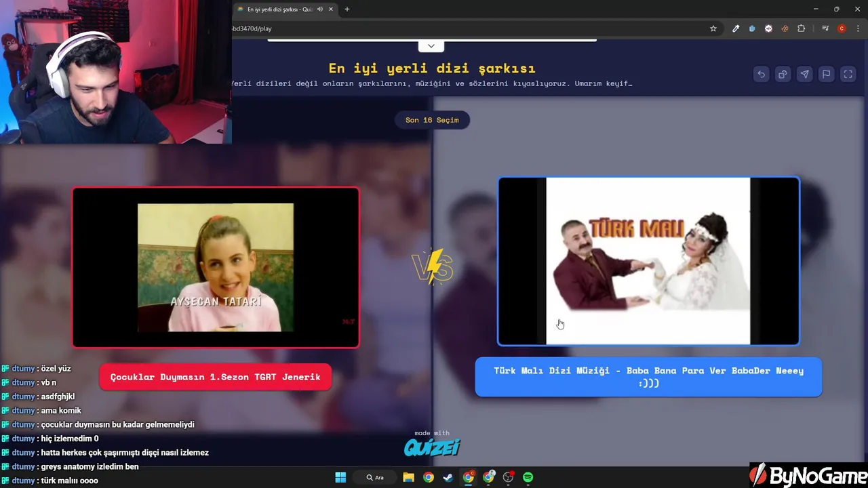Click the quiz title 'En iyi yerli dizi şarkısı'
This screenshot has width=868, height=488.
432,68
